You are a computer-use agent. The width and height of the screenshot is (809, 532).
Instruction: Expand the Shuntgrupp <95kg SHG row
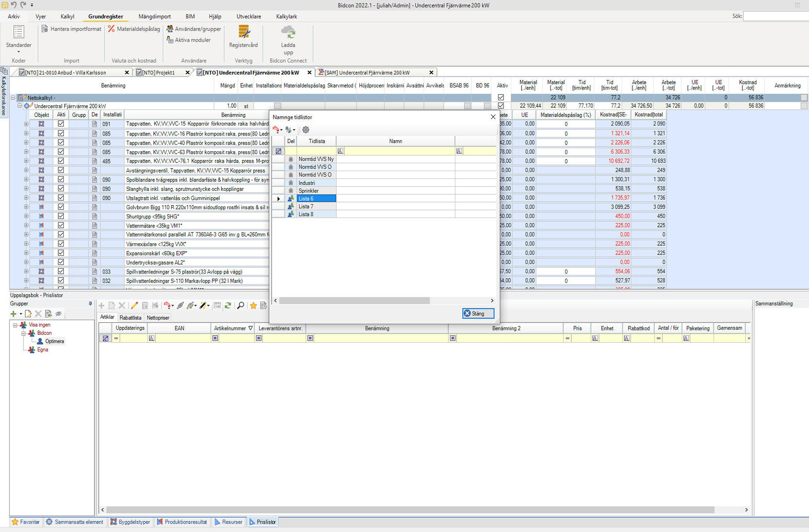tap(26, 217)
